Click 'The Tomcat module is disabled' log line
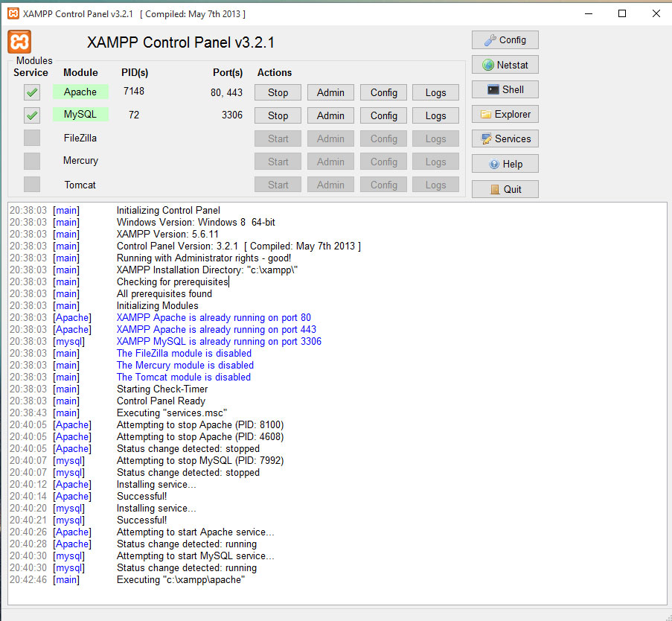Viewport: 672px width, 621px height. [x=184, y=377]
